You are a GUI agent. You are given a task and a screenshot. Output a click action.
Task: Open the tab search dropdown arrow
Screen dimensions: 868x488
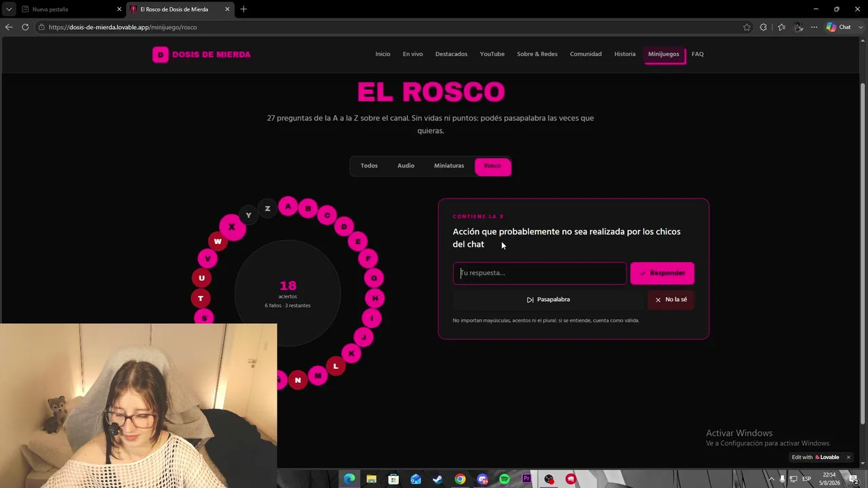pos(9,9)
